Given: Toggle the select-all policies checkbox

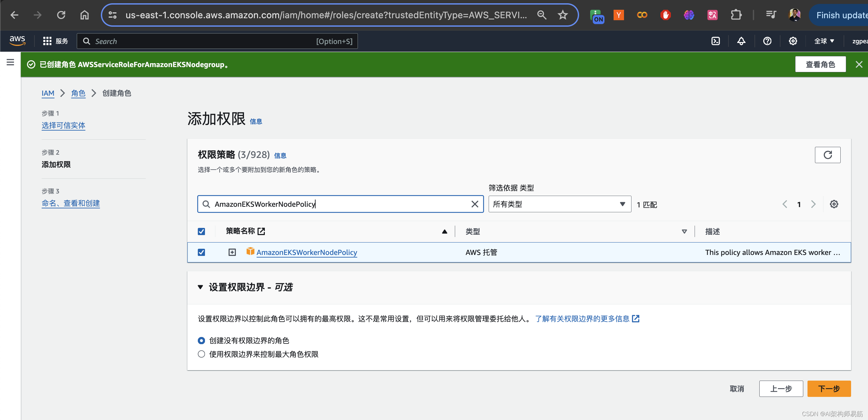Looking at the screenshot, I should tap(201, 231).
